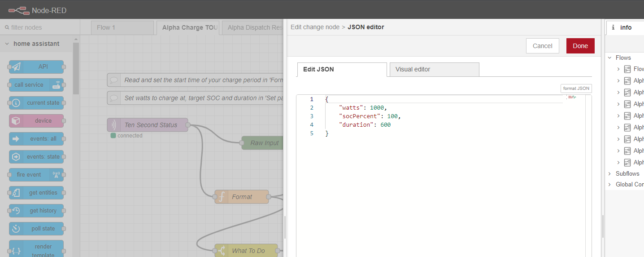644x257 pixels.
Task: Switch to the Flow 1 tab
Action: coord(122,27)
